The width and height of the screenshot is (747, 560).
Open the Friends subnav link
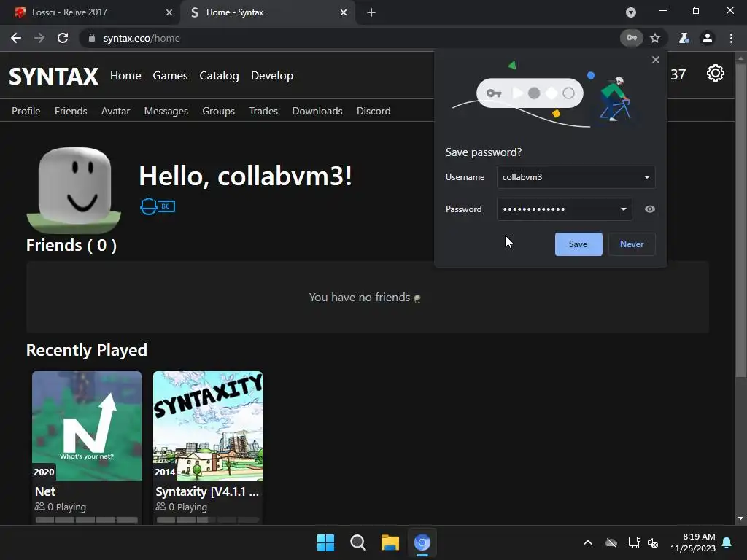[71, 111]
